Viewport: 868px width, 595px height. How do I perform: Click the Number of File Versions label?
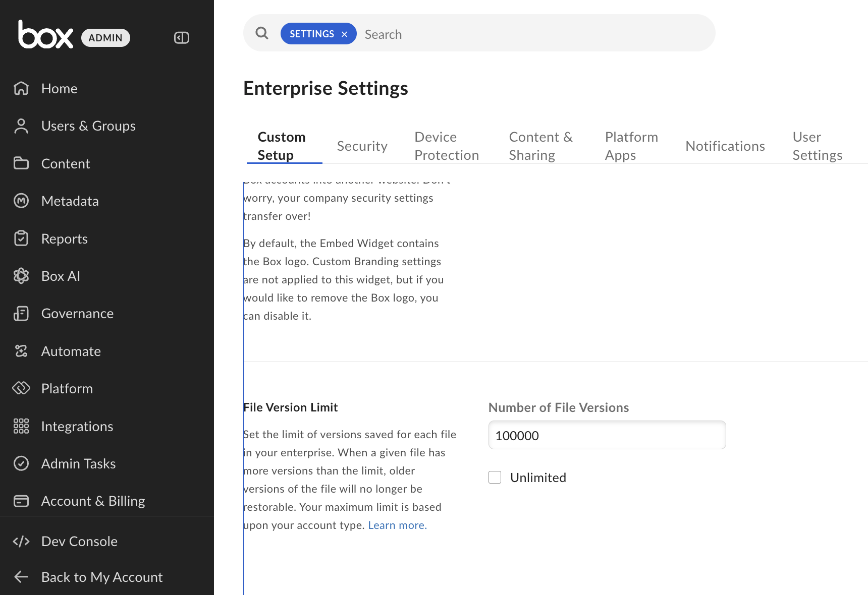click(559, 407)
